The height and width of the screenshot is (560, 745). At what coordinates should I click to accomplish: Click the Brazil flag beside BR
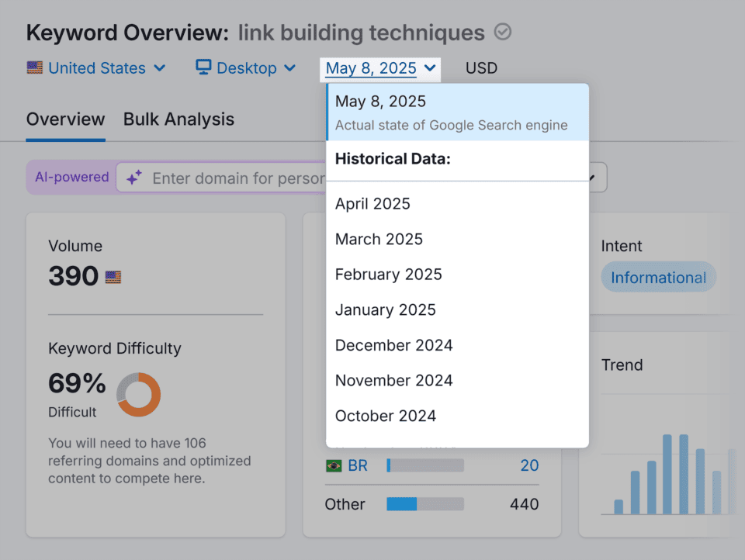click(334, 465)
